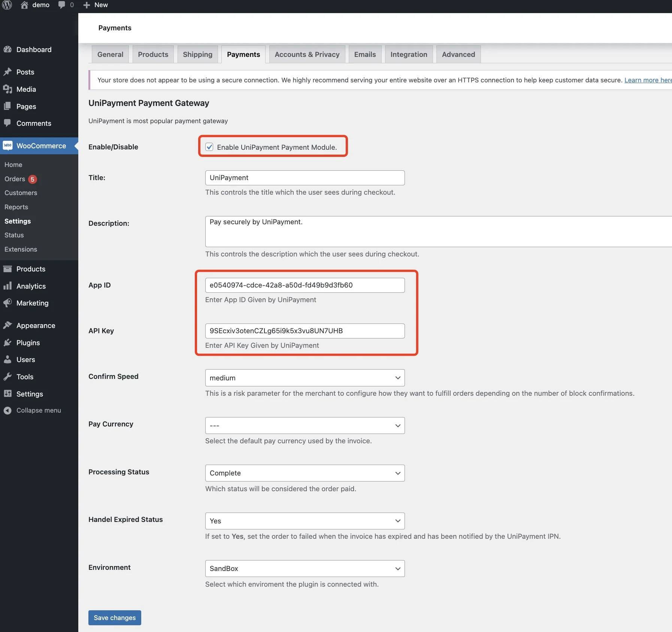Viewport: 672px width, 632px height.
Task: Switch to Accounts & Privacy tab
Action: point(307,54)
